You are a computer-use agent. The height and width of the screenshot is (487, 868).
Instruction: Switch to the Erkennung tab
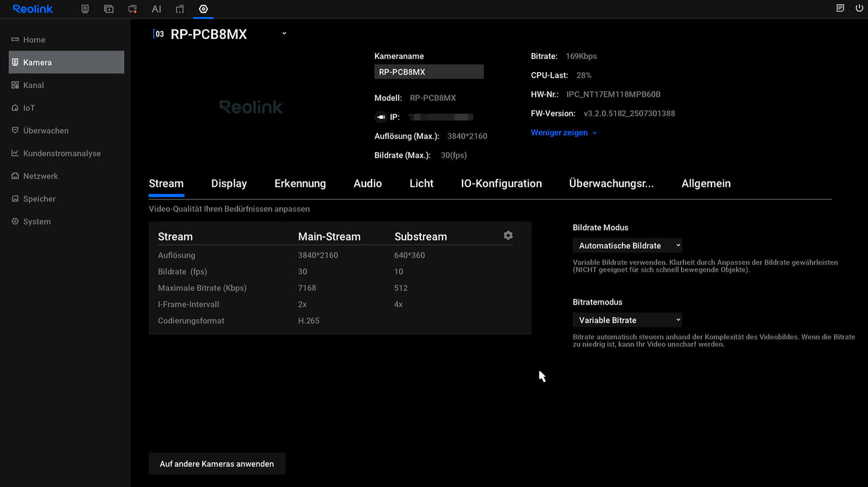click(x=300, y=184)
